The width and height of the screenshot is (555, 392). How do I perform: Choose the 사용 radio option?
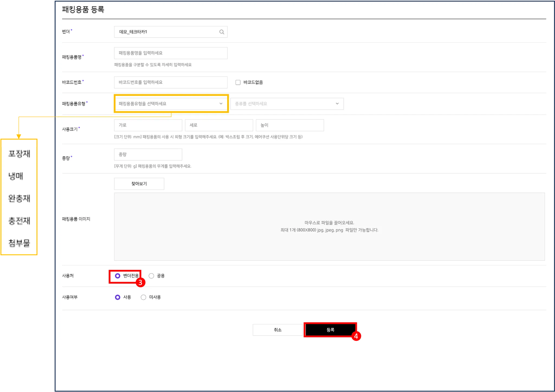(118, 297)
